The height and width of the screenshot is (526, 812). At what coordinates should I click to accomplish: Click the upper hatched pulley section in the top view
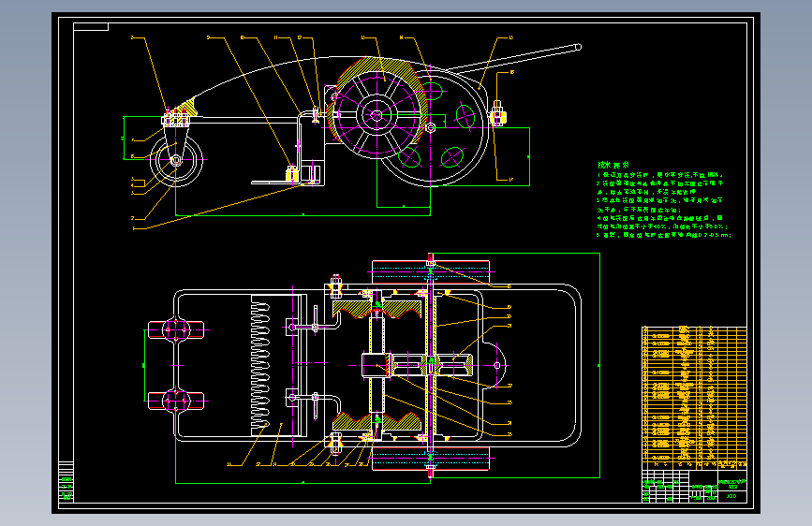(376, 309)
